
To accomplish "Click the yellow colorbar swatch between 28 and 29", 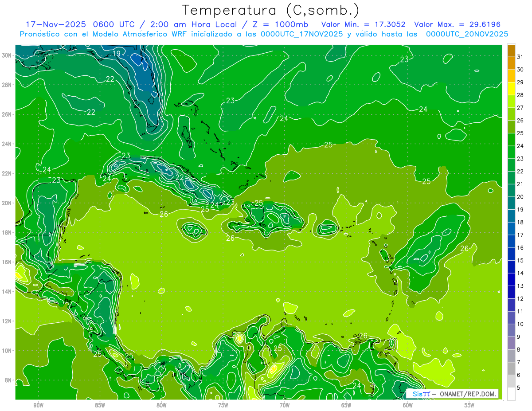I will tap(511, 89).
